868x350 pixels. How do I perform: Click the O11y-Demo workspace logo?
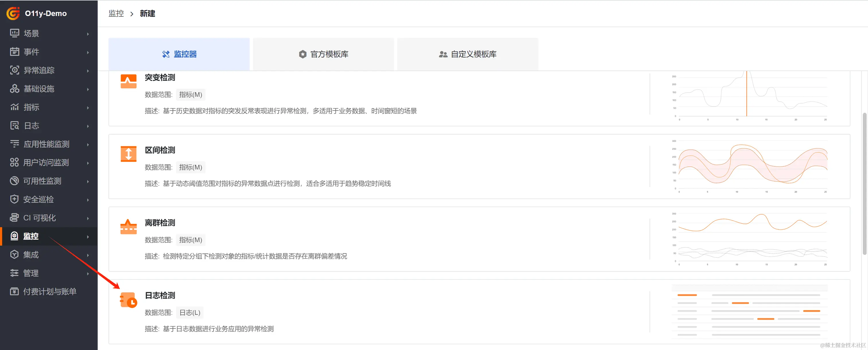[13, 13]
